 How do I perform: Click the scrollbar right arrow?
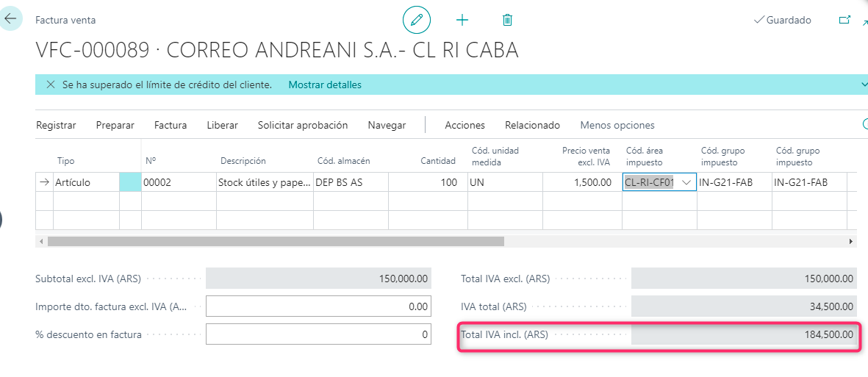point(851,241)
